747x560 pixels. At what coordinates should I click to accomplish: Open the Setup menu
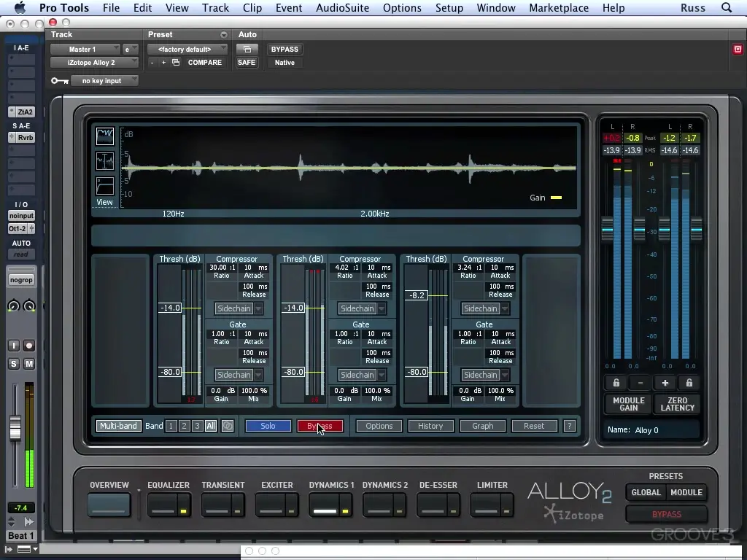click(x=449, y=7)
